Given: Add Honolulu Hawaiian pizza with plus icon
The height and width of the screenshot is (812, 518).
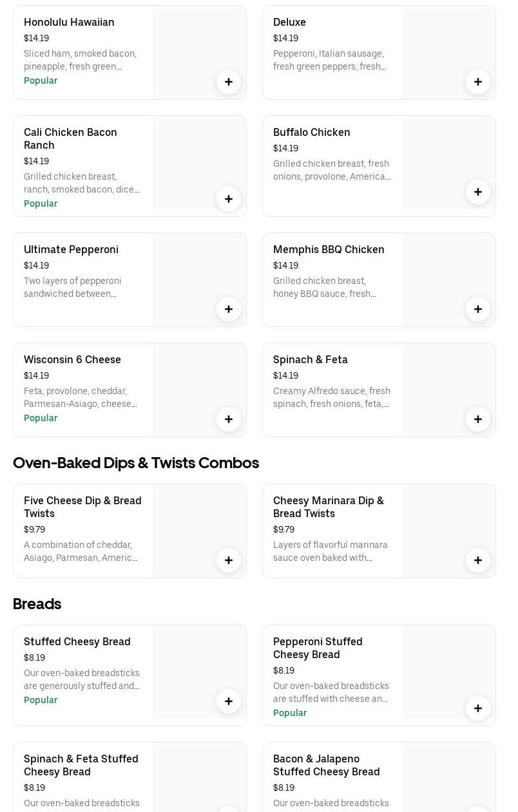Looking at the screenshot, I should [229, 82].
